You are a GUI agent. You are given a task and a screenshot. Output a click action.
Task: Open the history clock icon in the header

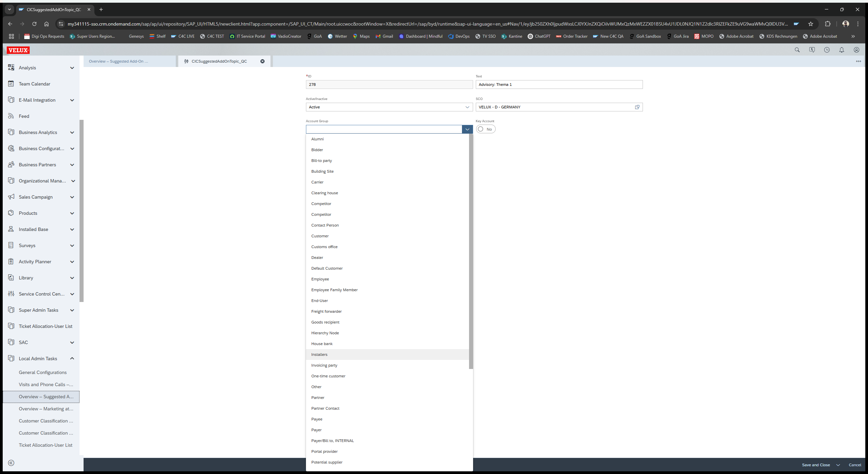[x=827, y=50]
